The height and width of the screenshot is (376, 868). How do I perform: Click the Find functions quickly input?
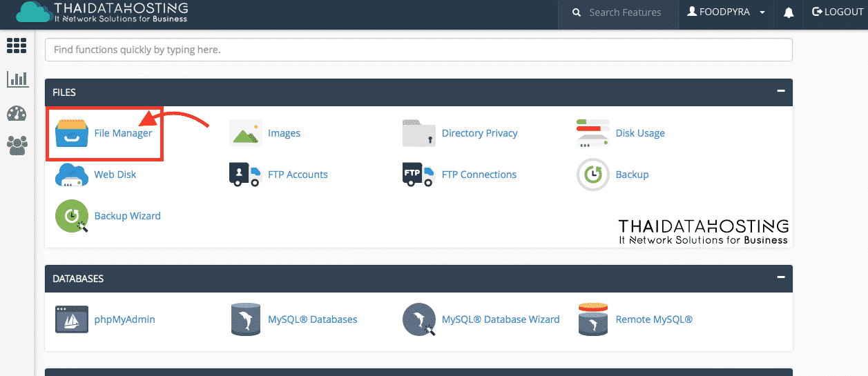tap(418, 50)
